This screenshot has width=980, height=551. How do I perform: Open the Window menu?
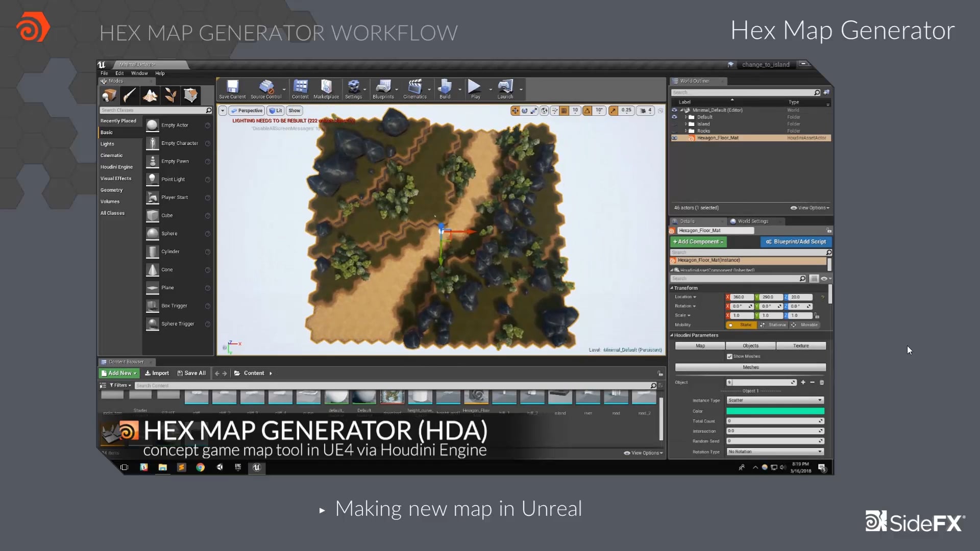139,73
